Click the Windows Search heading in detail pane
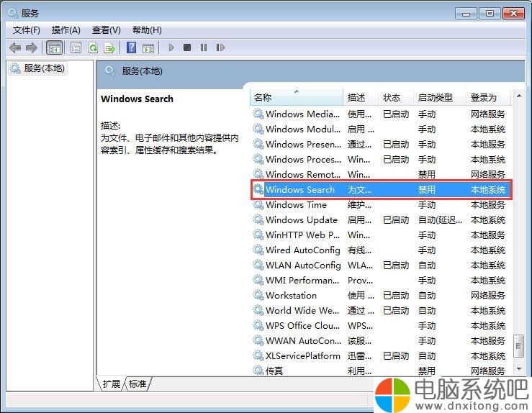The height and width of the screenshot is (413, 532). (x=137, y=99)
